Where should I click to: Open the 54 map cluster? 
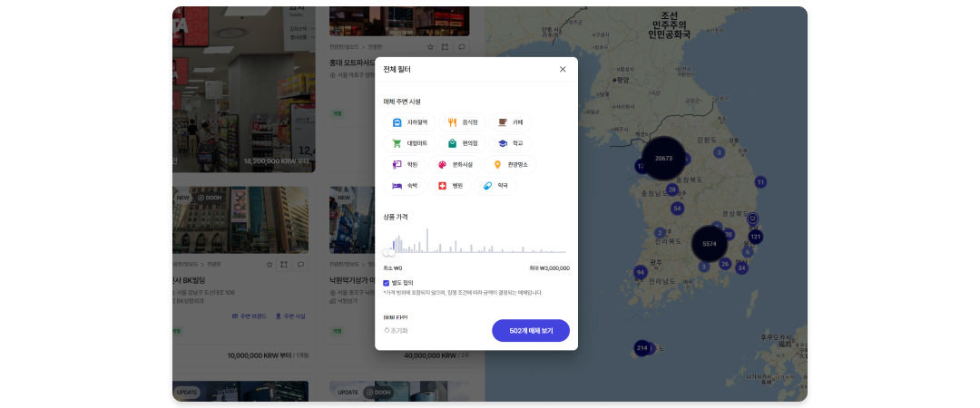(x=677, y=209)
